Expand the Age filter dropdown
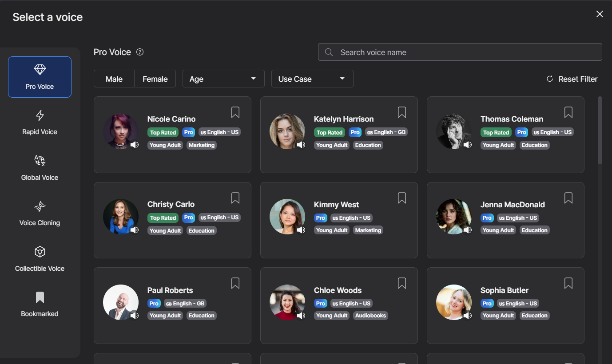This screenshot has height=364, width=612. 223,79
